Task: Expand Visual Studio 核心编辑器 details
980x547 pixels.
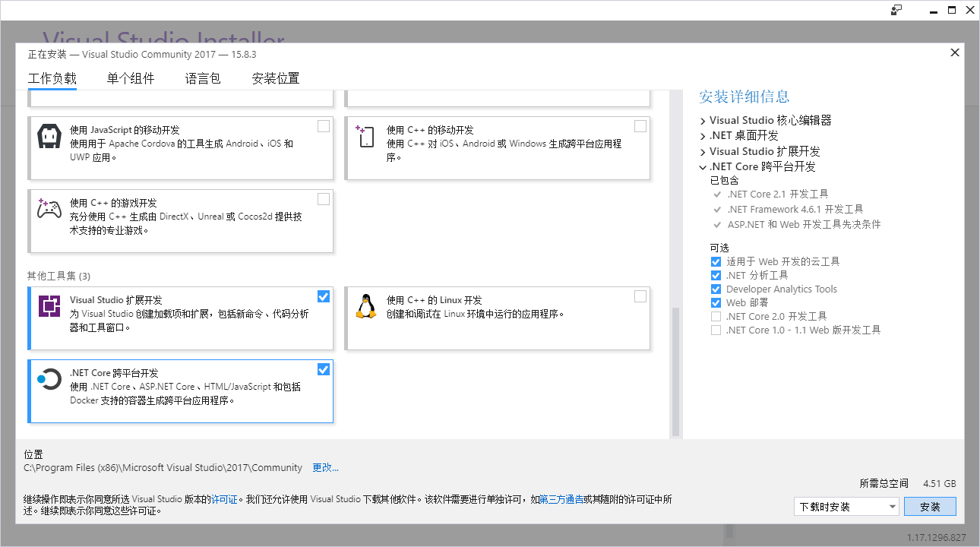Action: [x=703, y=120]
